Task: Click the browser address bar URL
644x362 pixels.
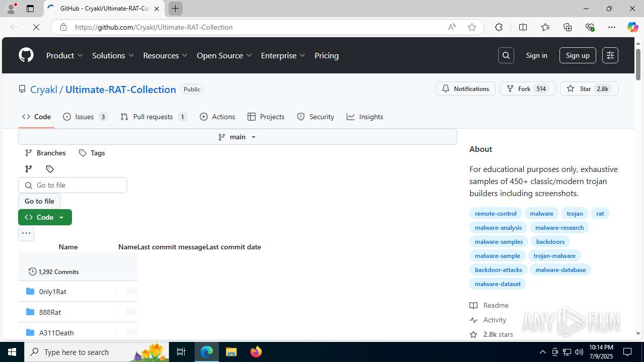Action: point(153,27)
